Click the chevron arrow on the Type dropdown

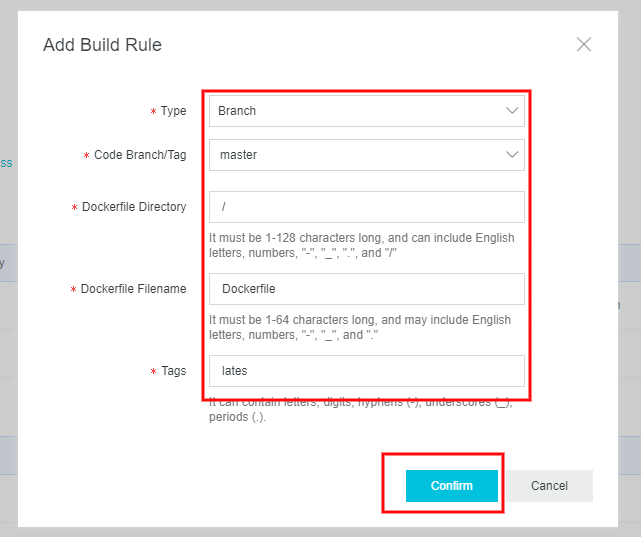point(512,111)
